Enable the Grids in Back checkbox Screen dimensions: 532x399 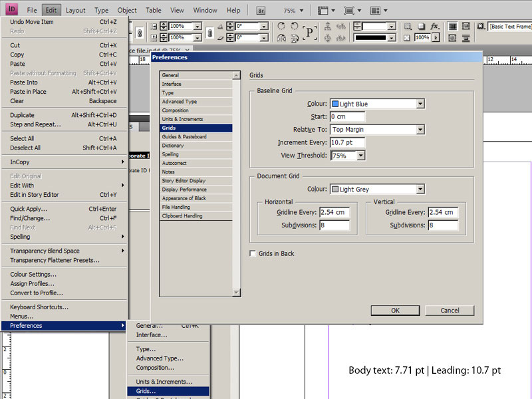253,253
